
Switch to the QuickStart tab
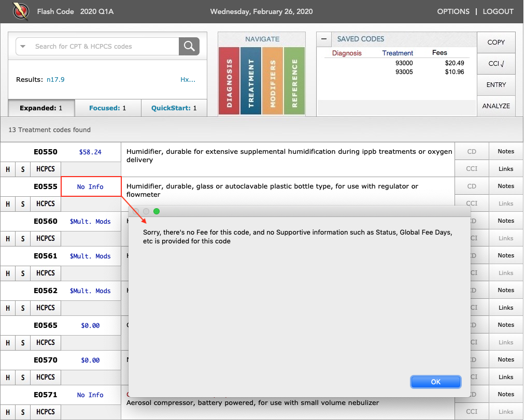[174, 108]
